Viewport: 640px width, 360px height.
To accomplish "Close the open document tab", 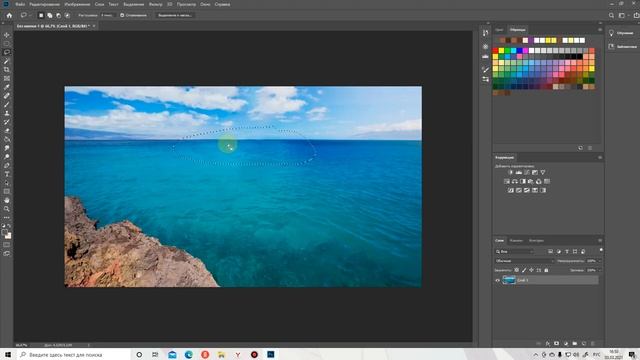I will 93,26.
